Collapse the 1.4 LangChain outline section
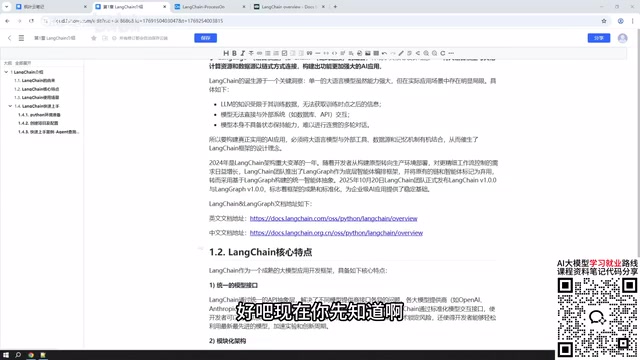This screenshot has width=640, height=360. point(10,106)
